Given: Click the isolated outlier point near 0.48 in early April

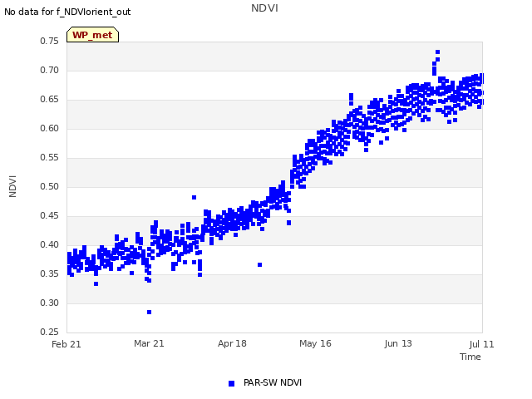Looking at the screenshot, I should 194,198.
